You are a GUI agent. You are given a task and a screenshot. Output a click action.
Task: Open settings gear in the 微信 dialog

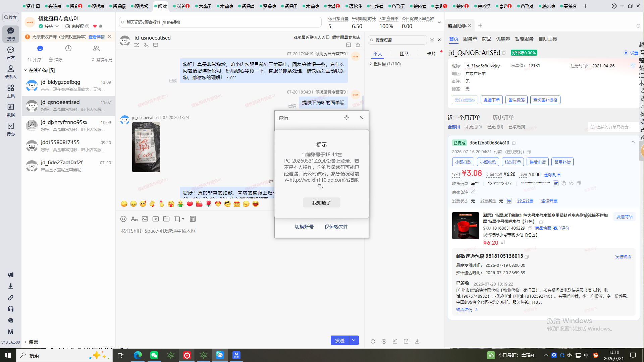tap(346, 117)
